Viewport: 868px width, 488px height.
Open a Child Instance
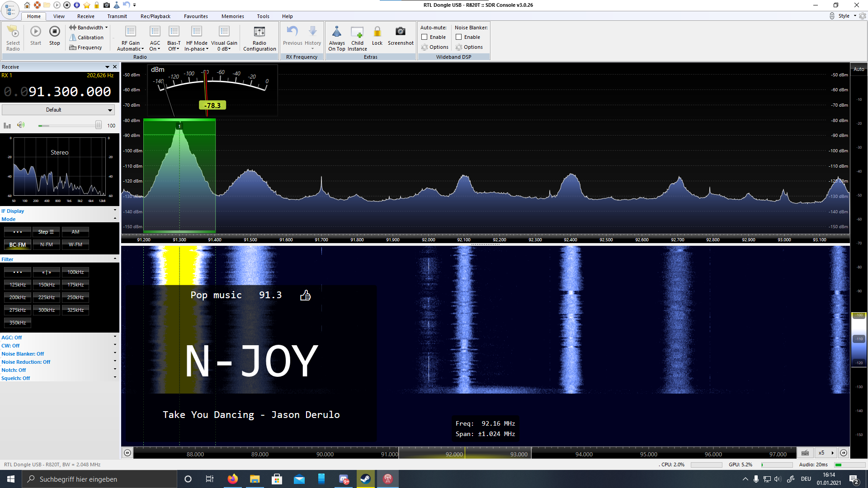click(x=357, y=33)
